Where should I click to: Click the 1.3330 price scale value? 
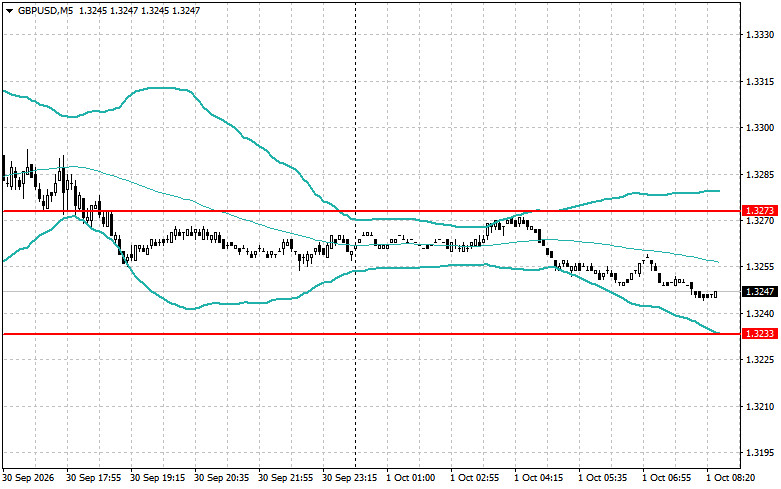pos(760,35)
